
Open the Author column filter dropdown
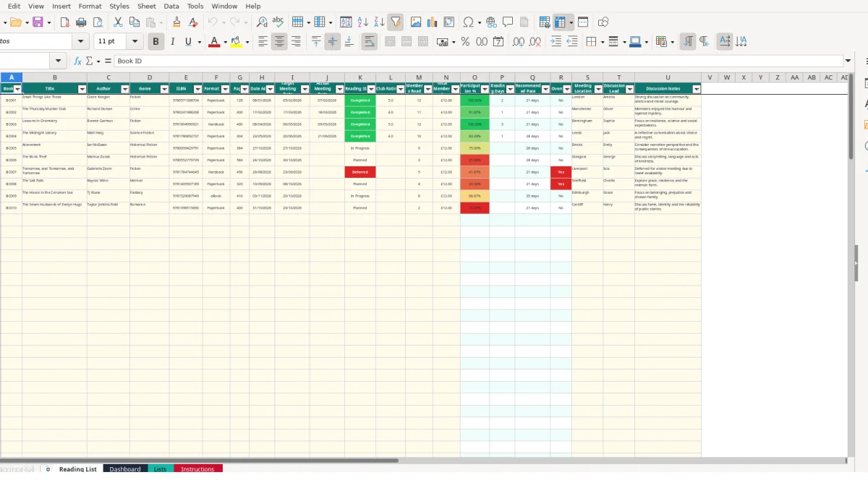coord(124,90)
